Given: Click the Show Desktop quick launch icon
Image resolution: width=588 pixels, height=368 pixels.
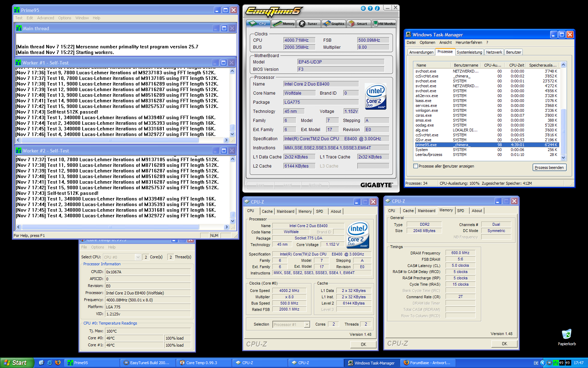Looking at the screenshot, I should click(41, 363).
